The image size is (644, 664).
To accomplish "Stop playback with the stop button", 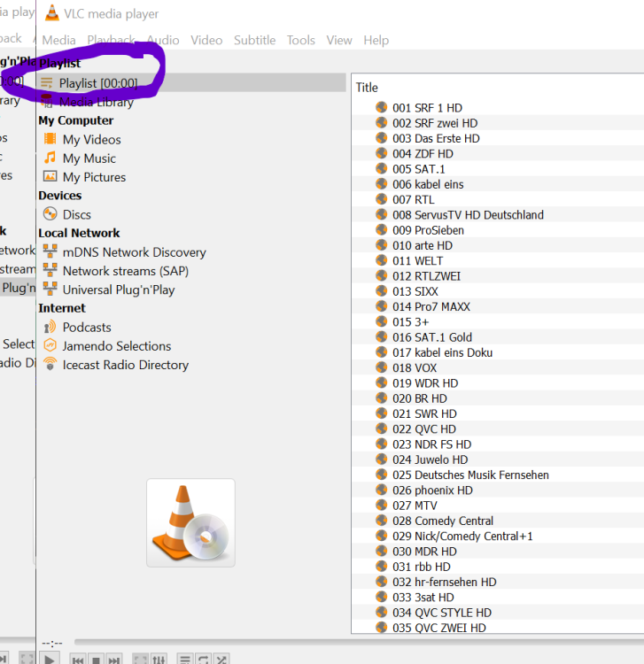I will [97, 660].
